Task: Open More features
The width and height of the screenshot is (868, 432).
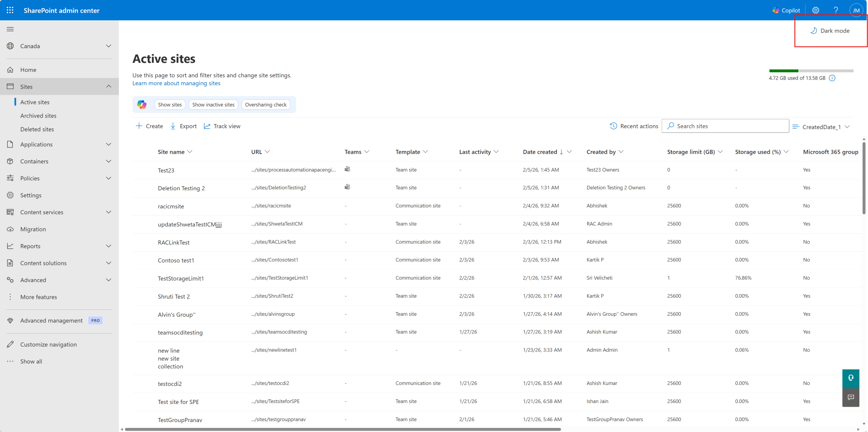Action: coord(59,297)
